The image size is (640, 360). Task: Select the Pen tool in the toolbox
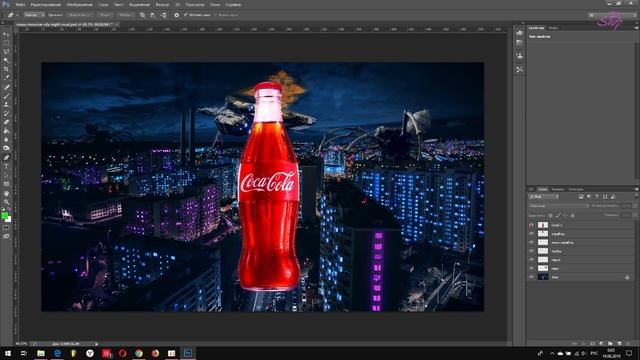pyautogui.click(x=6, y=158)
